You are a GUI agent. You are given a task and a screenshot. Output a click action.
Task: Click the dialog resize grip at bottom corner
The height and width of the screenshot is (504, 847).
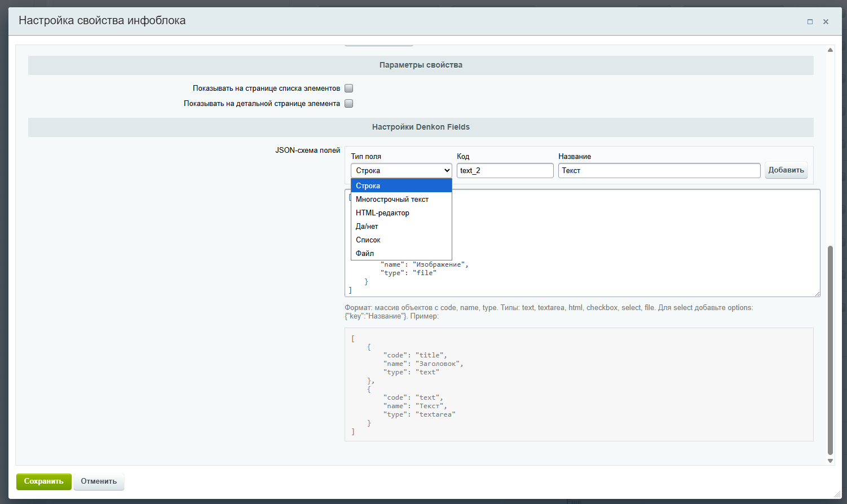837,494
